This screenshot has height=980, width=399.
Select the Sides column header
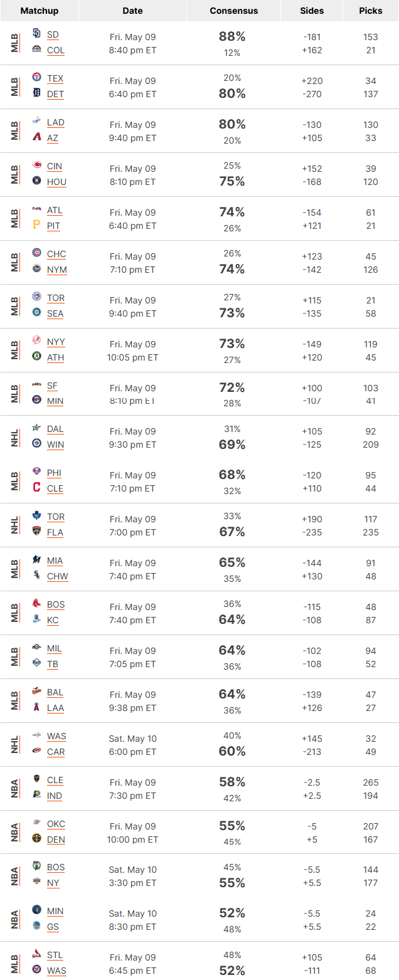click(312, 11)
